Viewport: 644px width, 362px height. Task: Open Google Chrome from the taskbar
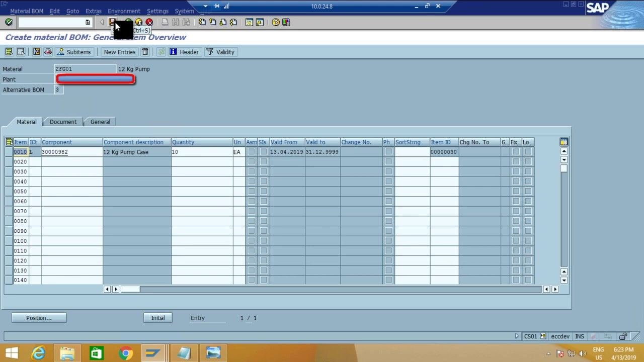126,353
